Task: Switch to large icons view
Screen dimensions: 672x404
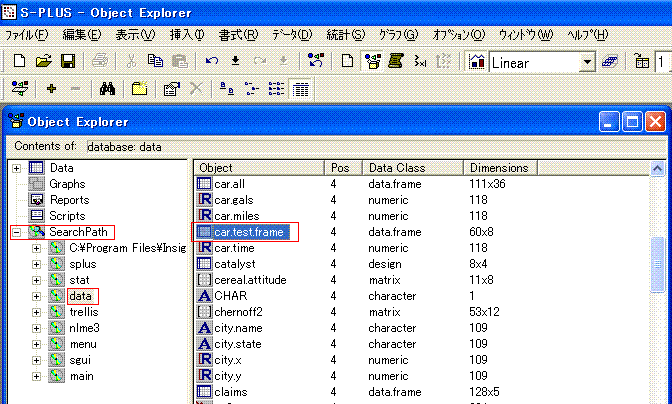Action: [x=227, y=89]
